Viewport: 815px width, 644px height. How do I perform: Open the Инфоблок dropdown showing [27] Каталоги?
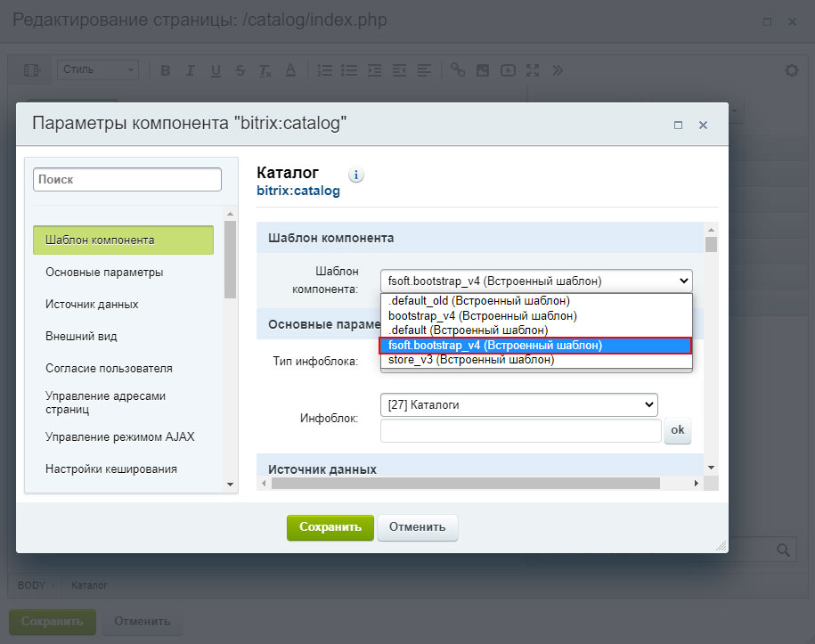518,404
